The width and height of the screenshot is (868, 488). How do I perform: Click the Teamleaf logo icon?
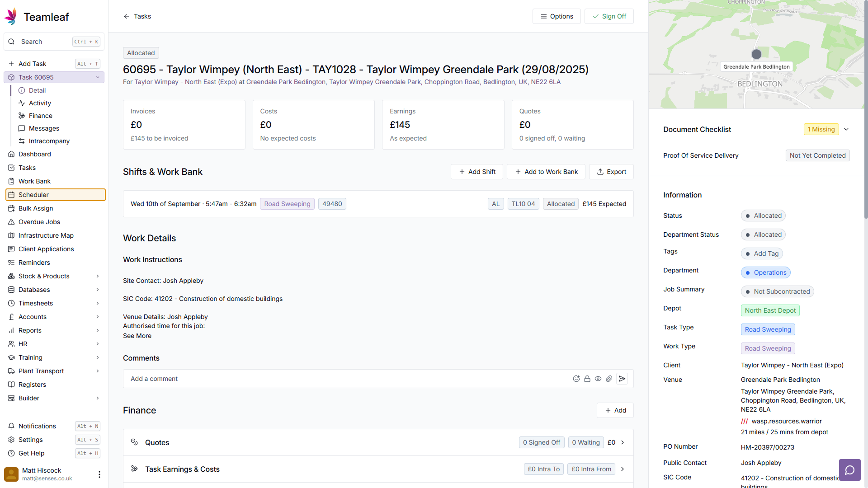coord(11,17)
